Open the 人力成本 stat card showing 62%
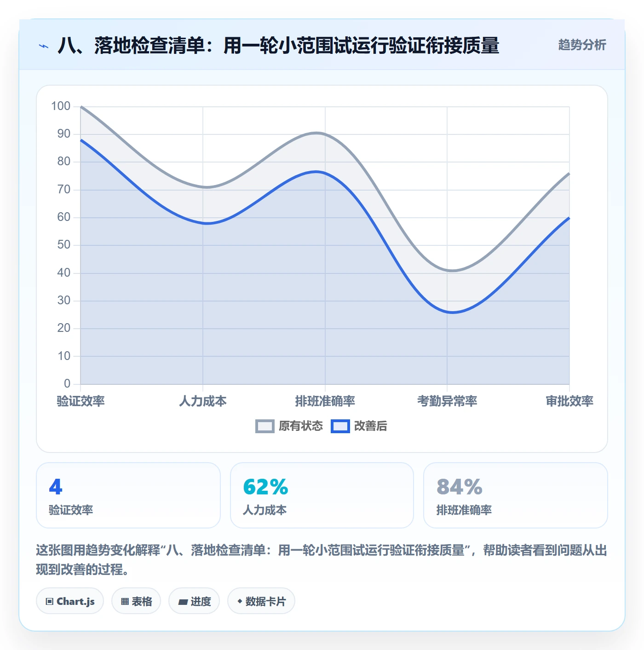The width and height of the screenshot is (644, 650). click(322, 495)
